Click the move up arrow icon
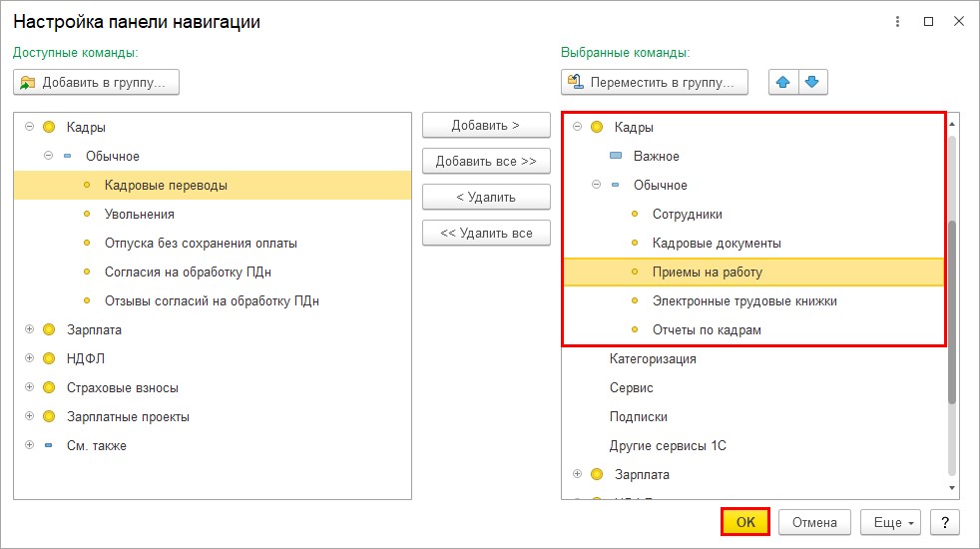 782,82
